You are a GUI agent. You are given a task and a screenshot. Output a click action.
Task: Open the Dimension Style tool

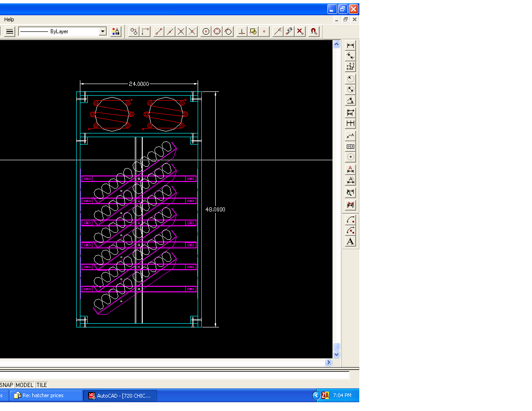351,193
